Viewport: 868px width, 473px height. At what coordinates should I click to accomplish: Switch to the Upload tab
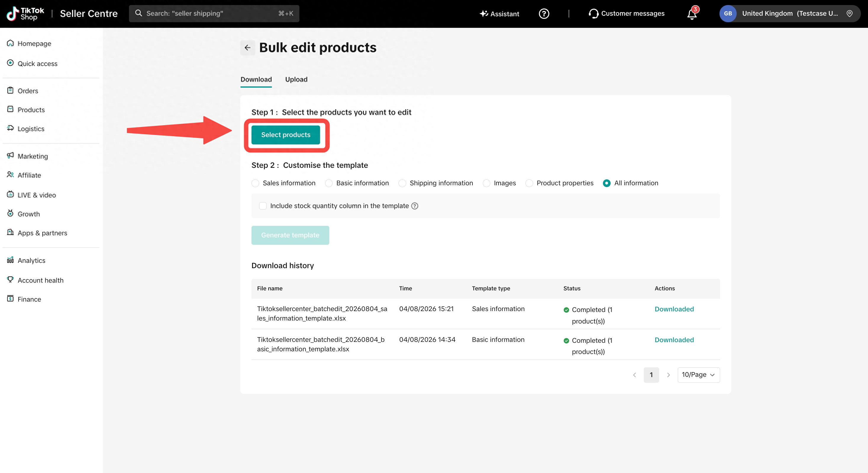[x=296, y=80]
